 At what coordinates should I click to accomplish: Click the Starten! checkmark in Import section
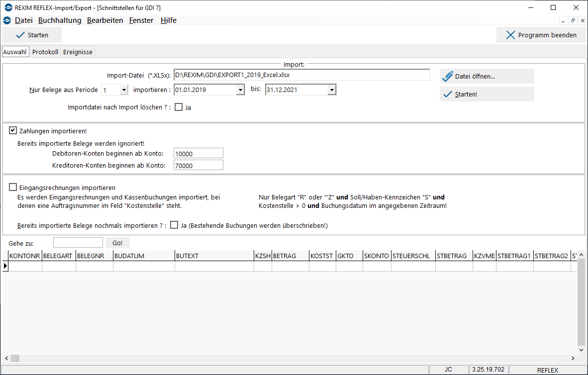click(x=447, y=94)
